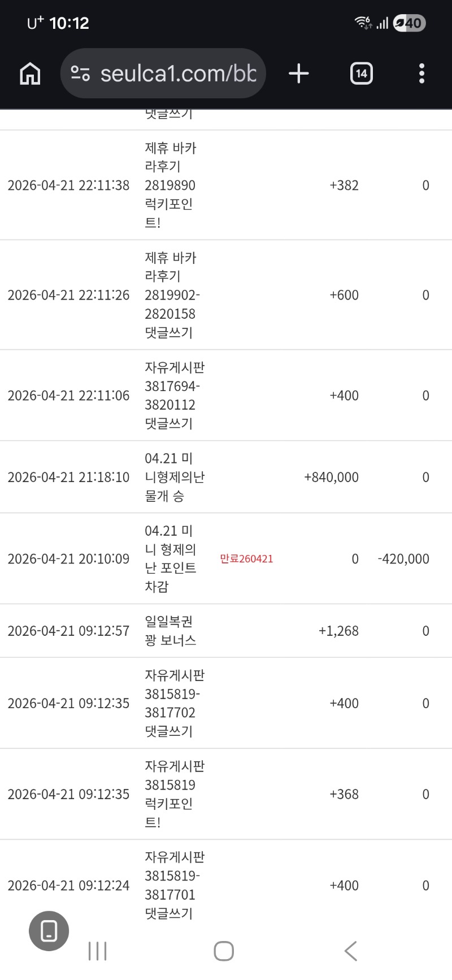Select row dated 2026-04-21 22:11:06
452x980 pixels.
click(68, 396)
